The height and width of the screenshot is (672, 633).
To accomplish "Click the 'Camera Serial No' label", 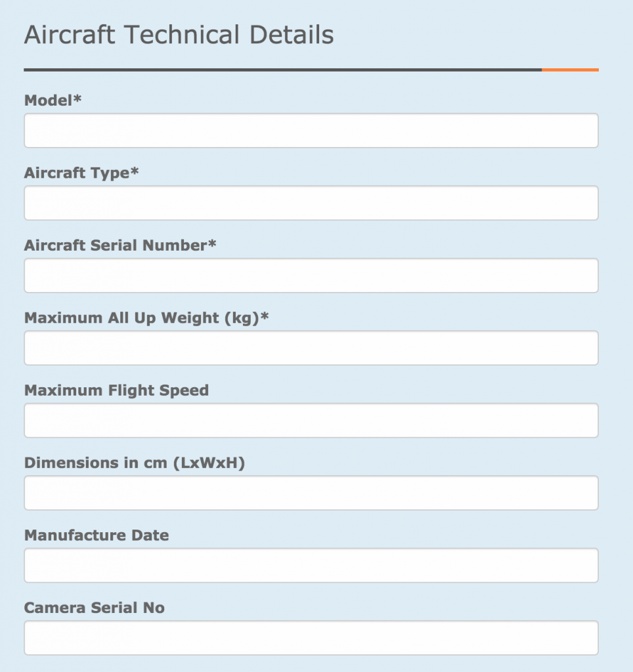I will click(94, 608).
